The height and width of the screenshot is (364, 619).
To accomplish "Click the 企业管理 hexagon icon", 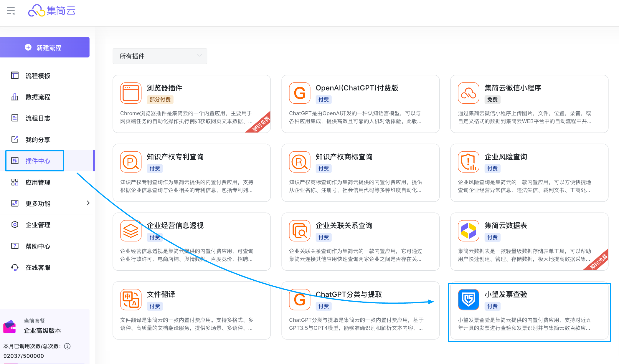I will [15, 224].
